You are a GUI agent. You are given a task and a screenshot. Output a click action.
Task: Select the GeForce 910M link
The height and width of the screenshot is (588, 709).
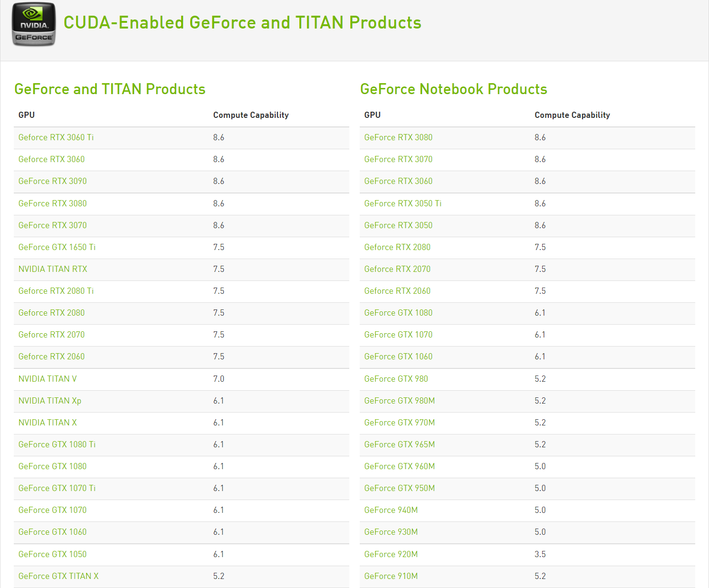click(391, 576)
